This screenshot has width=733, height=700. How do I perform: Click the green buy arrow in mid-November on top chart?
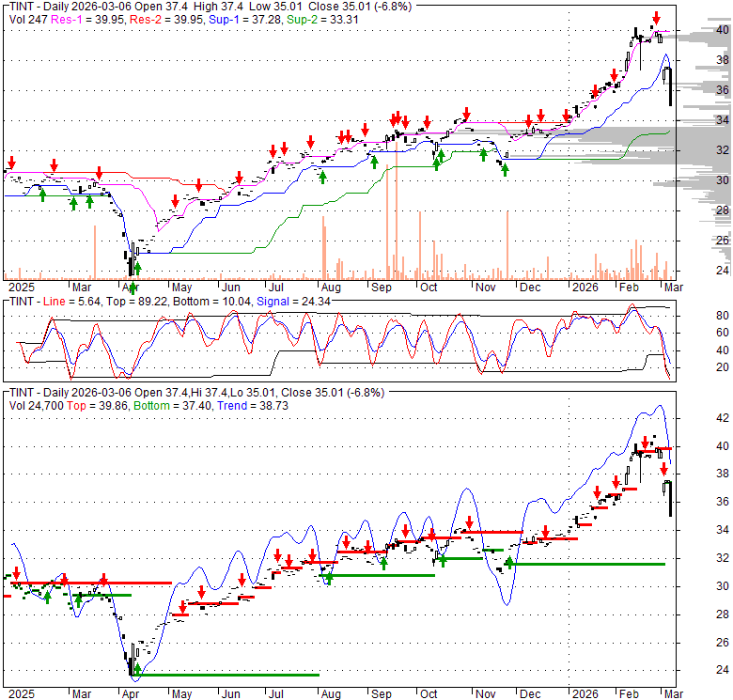click(x=505, y=169)
